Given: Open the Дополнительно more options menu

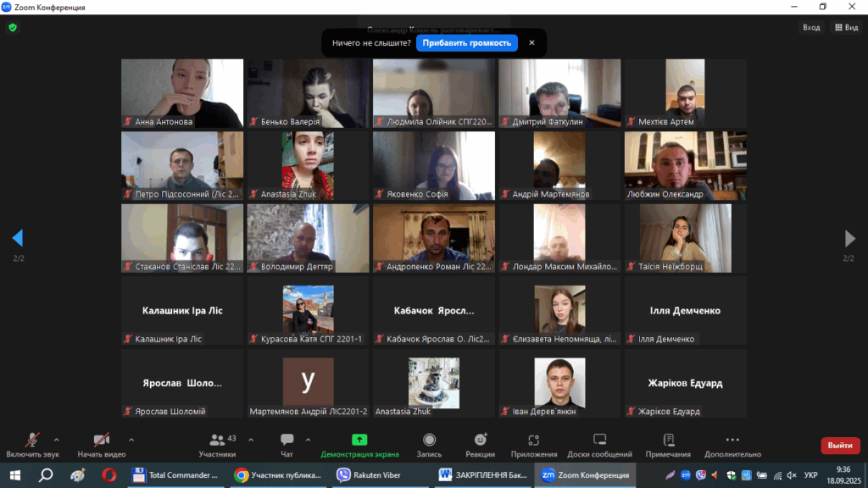Looking at the screenshot, I should click(732, 444).
